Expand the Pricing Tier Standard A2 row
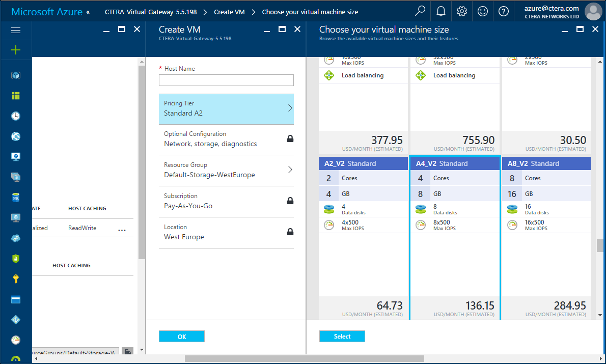 click(x=226, y=109)
